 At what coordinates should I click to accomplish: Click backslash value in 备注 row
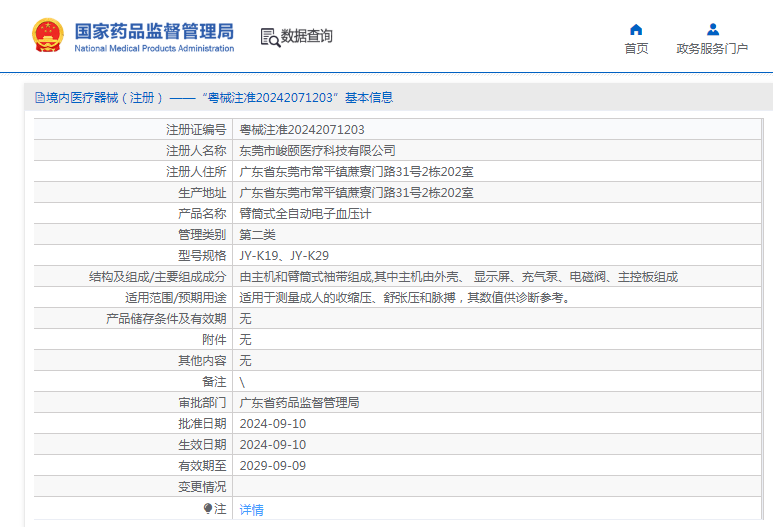pos(242,382)
